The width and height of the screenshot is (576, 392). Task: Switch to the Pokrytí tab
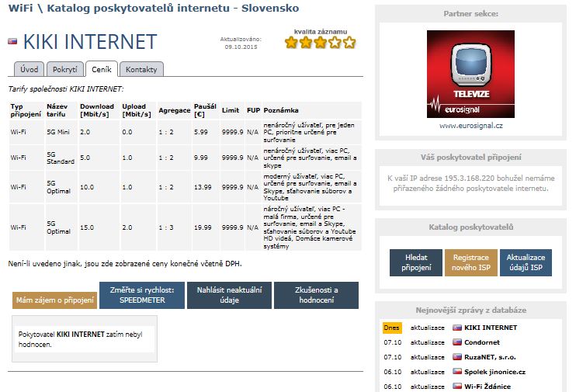[64, 69]
